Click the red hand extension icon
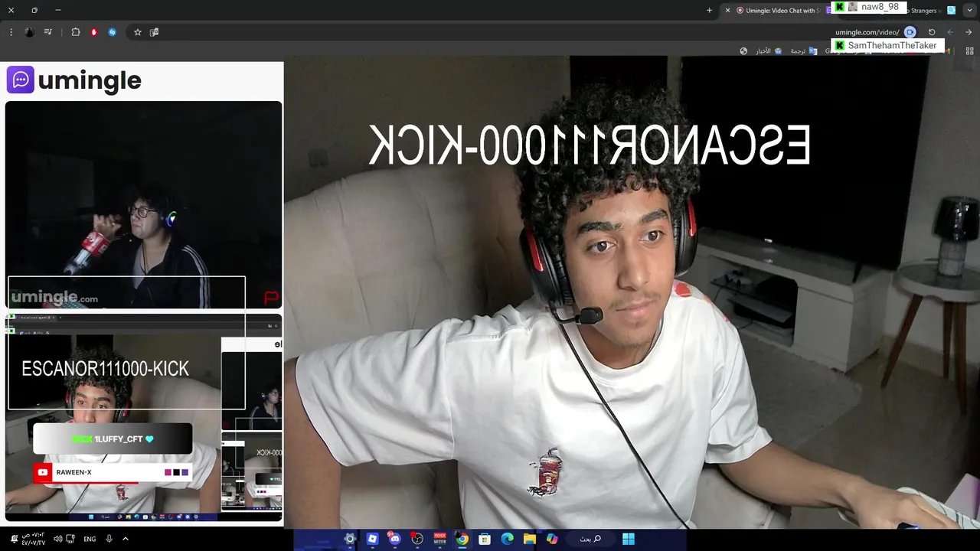Screen dimensions: 980x551 pos(94,32)
